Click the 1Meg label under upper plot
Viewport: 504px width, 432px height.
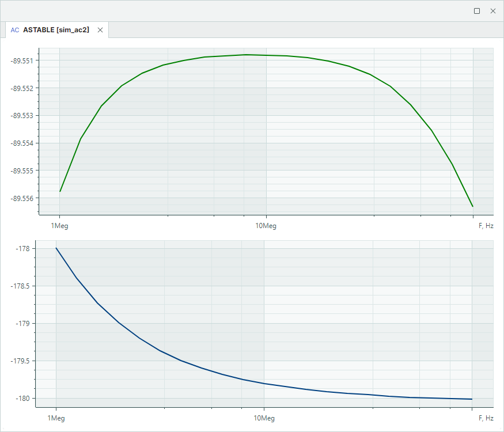[59, 226]
